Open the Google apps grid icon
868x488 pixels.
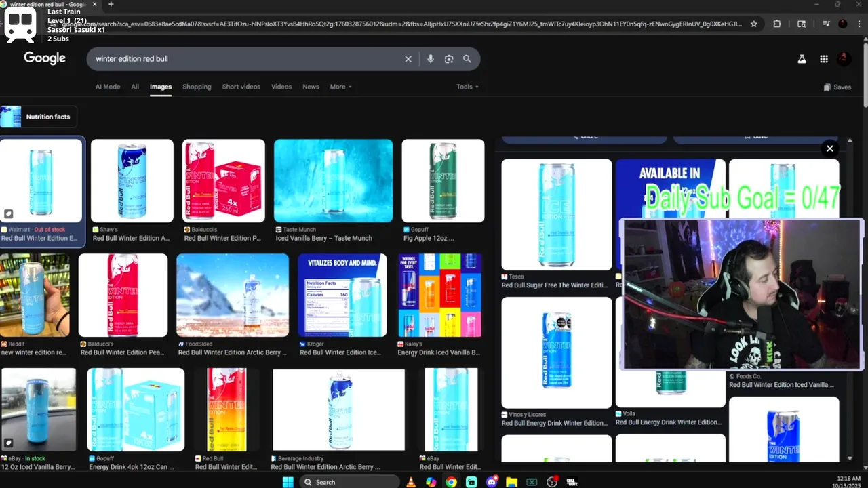click(x=824, y=59)
